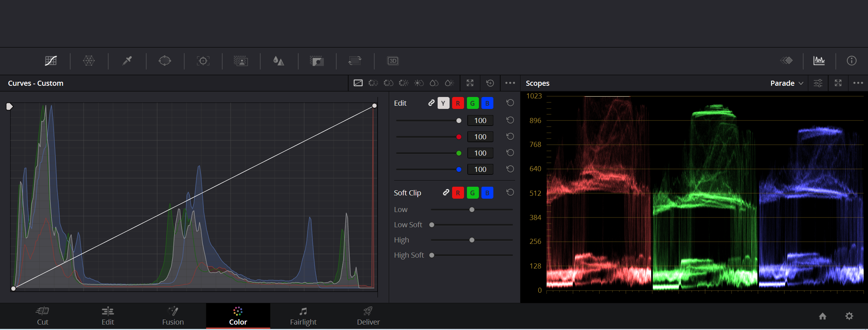Enable the Y luminance channel for editing
This screenshot has width=868, height=330.
(443, 103)
